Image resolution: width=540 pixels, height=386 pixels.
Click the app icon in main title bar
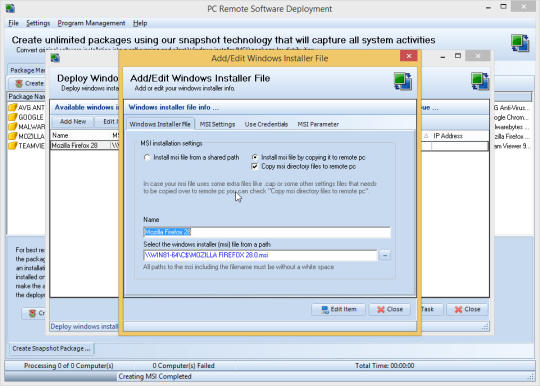[x=10, y=8]
